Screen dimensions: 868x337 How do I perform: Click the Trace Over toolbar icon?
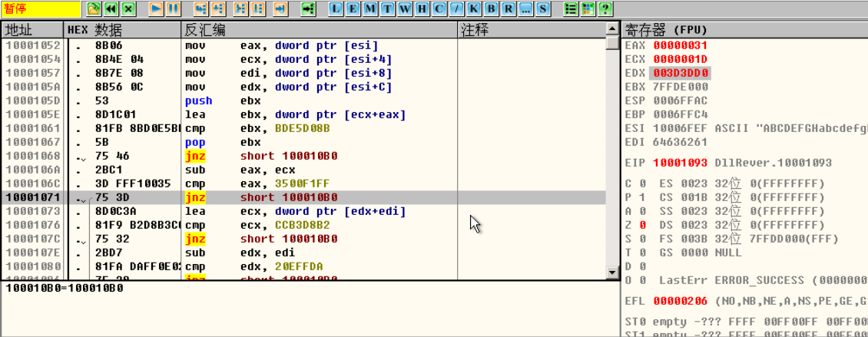pos(258,8)
